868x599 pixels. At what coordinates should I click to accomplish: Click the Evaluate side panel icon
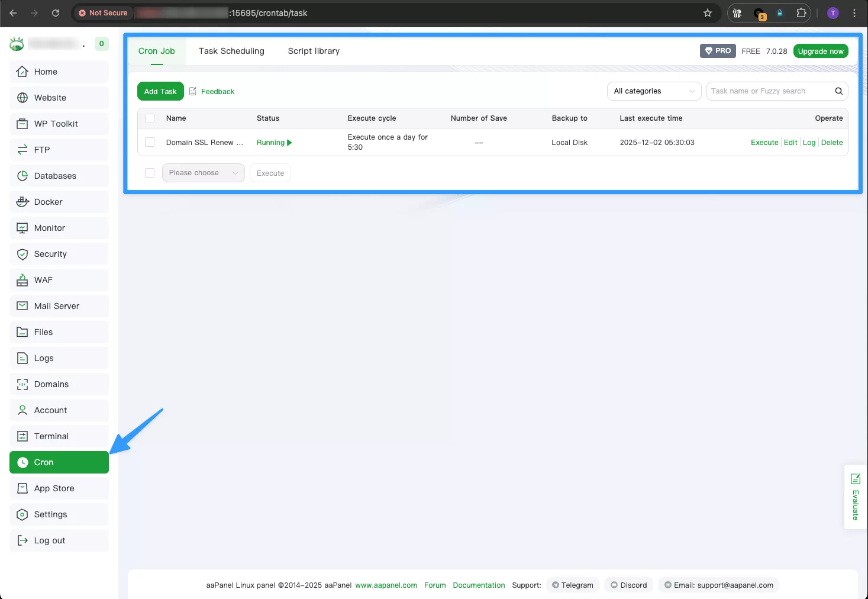855,479
